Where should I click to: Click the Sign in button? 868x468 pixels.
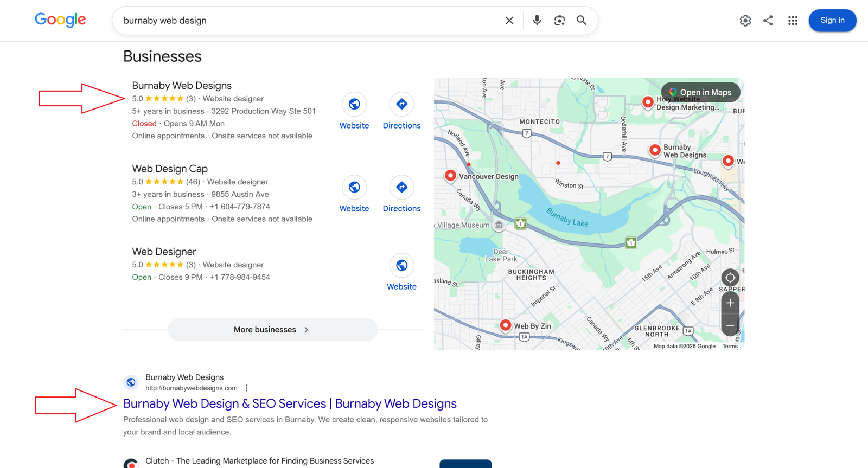832,21
